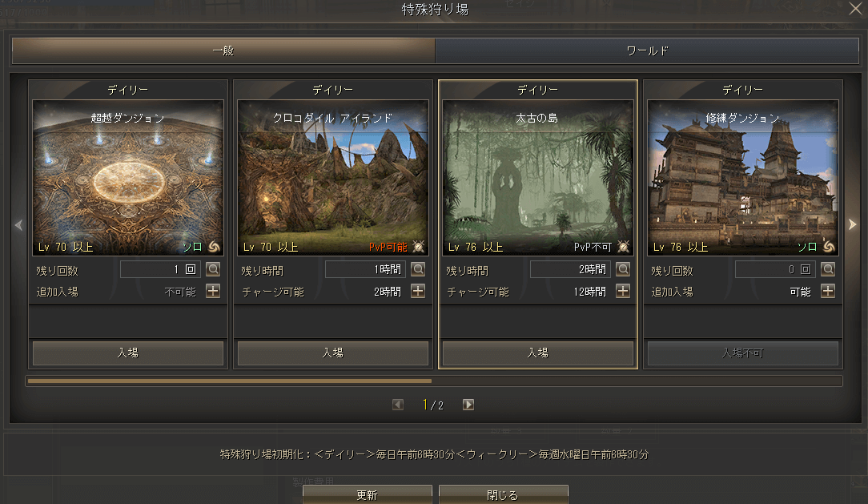Open details magnifier for クロコダイル アイランド
Screen dimensions: 868x504
pos(418,270)
